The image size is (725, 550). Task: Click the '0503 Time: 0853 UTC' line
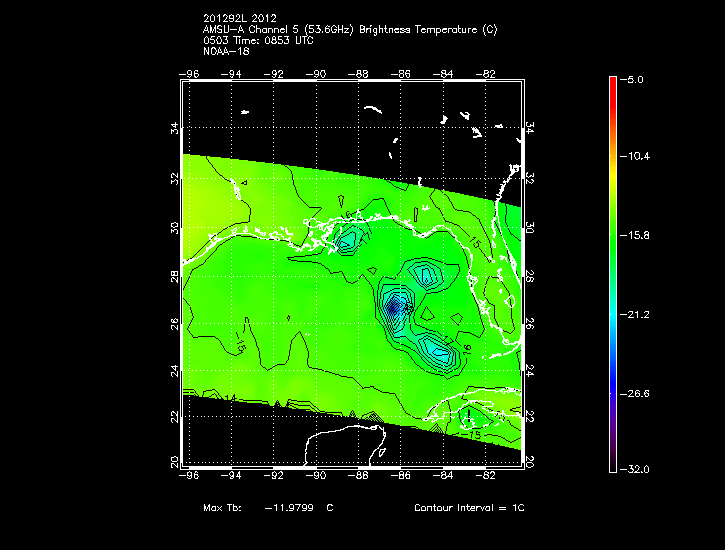[x=258, y=40]
